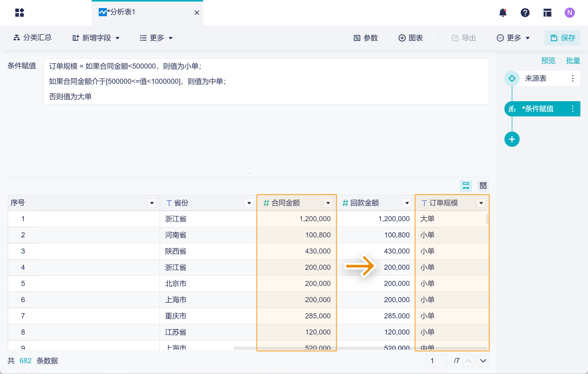This screenshot has height=374, width=588.
Task: Click the layout template icon in header
Action: [x=547, y=13]
